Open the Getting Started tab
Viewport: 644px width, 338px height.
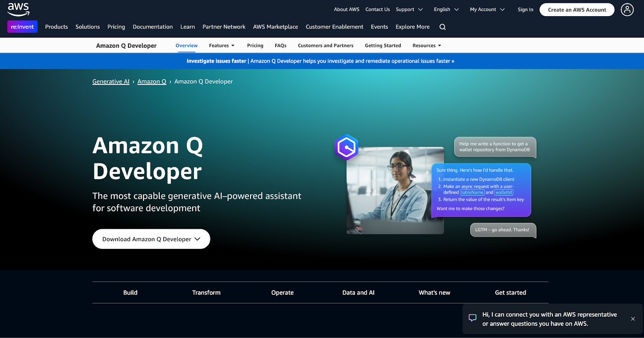(383, 46)
